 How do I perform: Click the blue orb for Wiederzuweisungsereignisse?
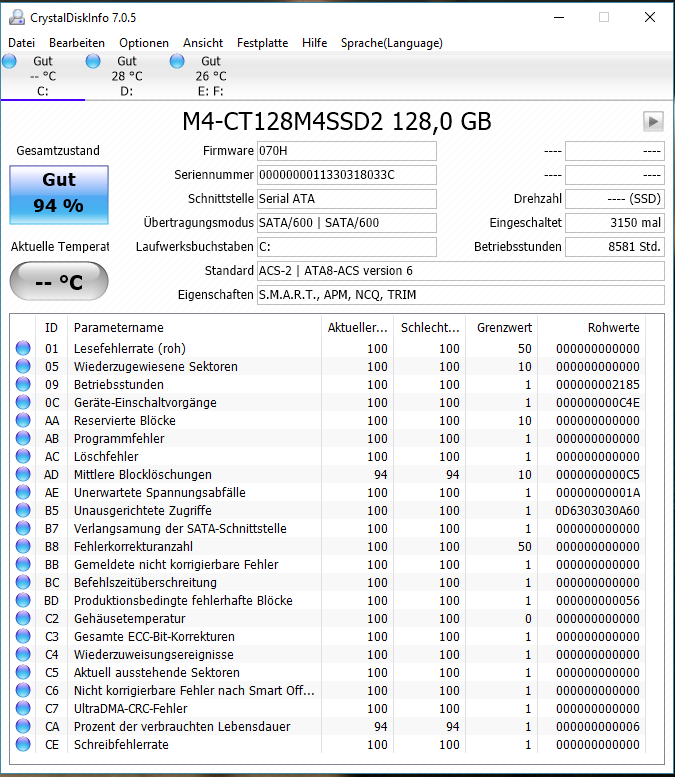(23, 655)
